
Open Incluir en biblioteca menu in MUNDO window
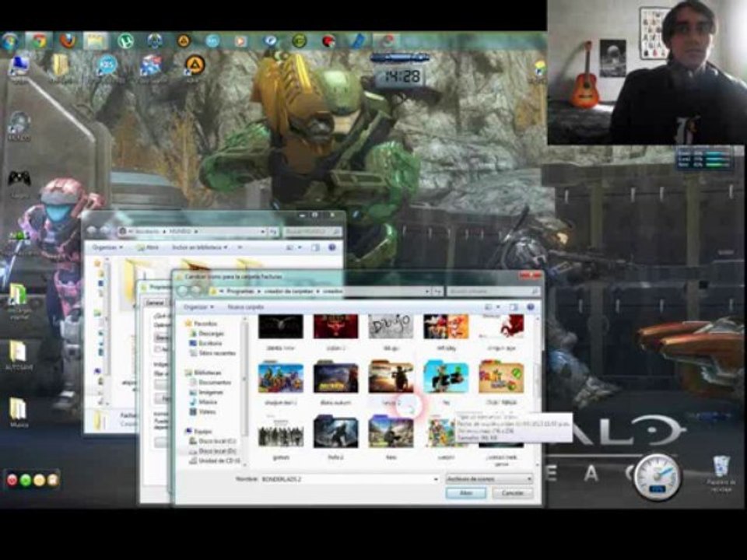[x=200, y=247]
